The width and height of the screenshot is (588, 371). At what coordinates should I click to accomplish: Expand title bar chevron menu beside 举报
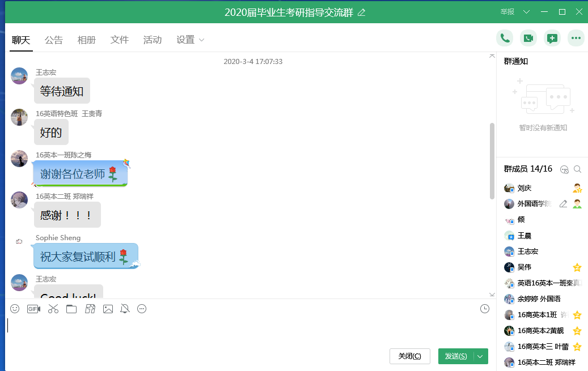click(526, 12)
